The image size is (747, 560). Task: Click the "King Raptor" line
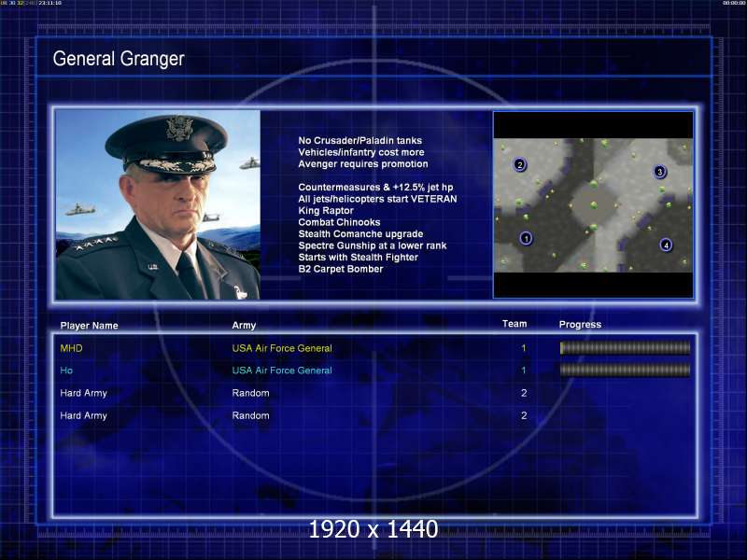[326, 211]
